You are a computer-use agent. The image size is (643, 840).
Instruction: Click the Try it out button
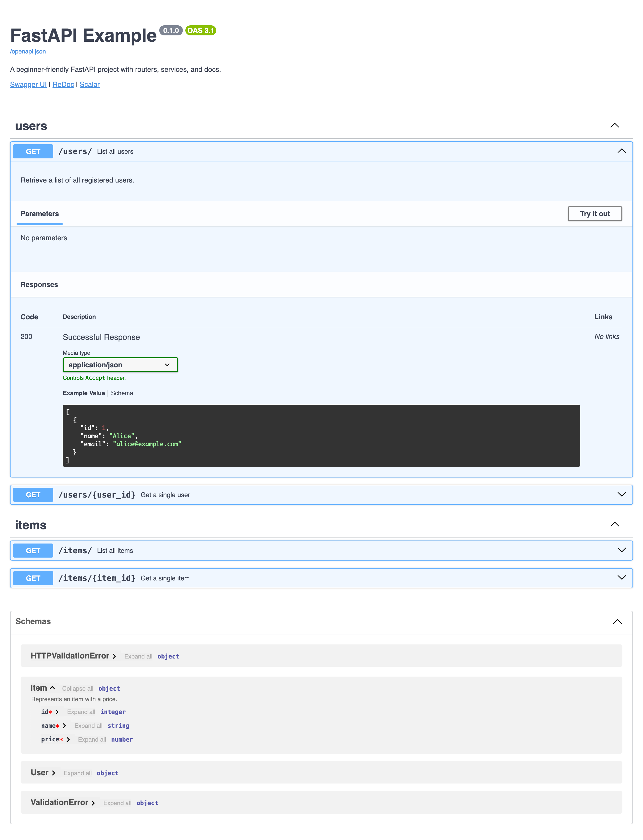click(x=594, y=214)
